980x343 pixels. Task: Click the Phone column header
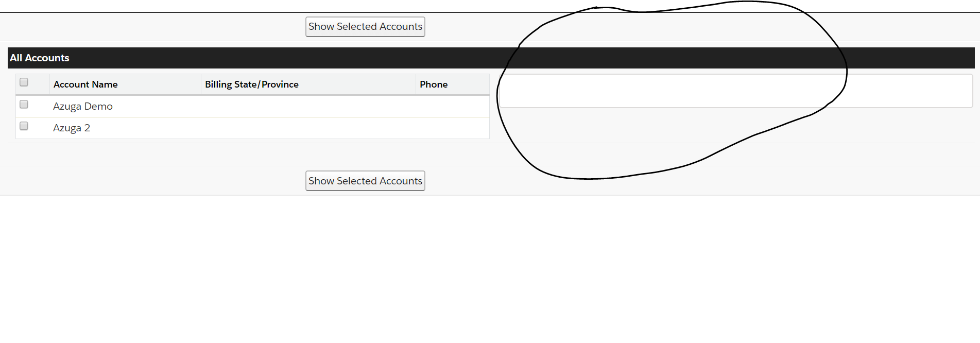click(x=433, y=84)
